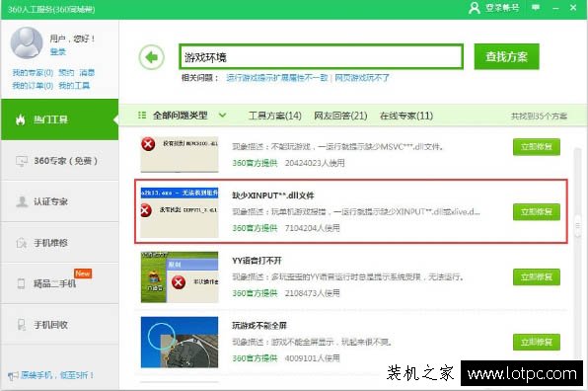The width and height of the screenshot is (588, 391).
Task: Click the green back arrow icon
Action: 152,57
